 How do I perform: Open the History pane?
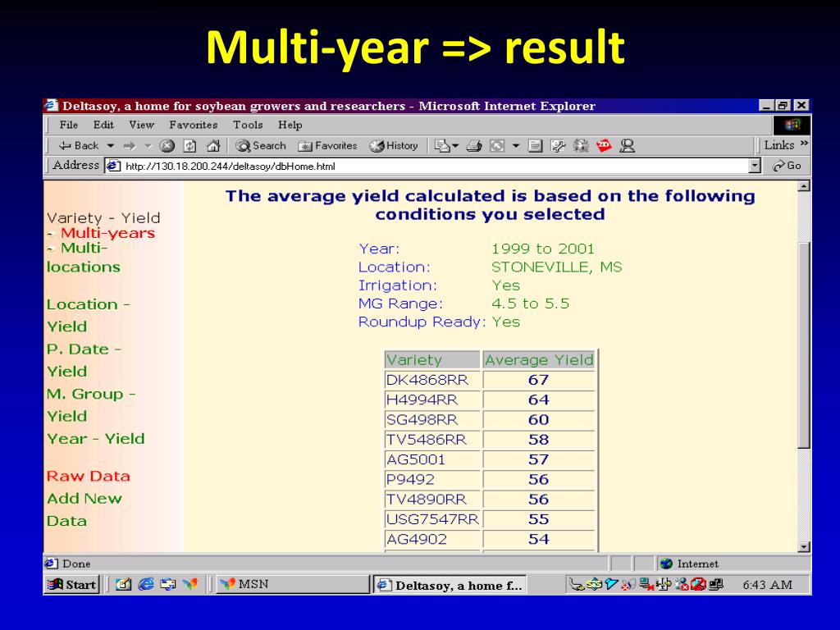[x=394, y=146]
